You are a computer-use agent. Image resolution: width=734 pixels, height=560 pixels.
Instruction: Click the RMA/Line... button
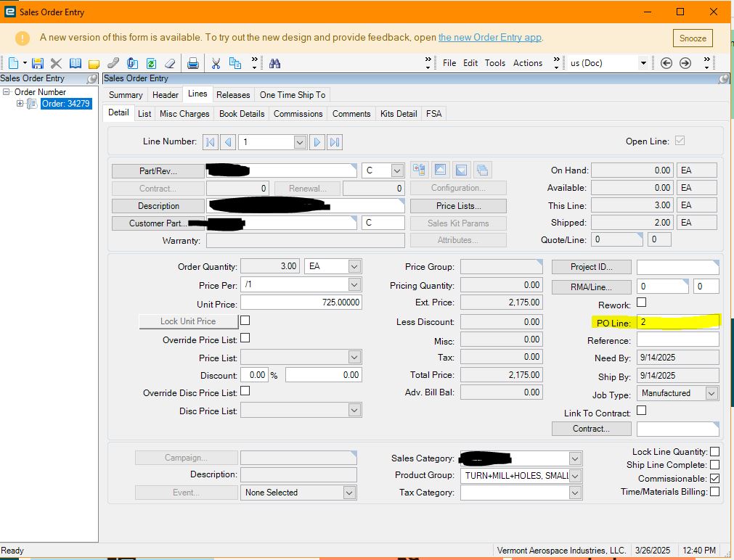pos(591,287)
